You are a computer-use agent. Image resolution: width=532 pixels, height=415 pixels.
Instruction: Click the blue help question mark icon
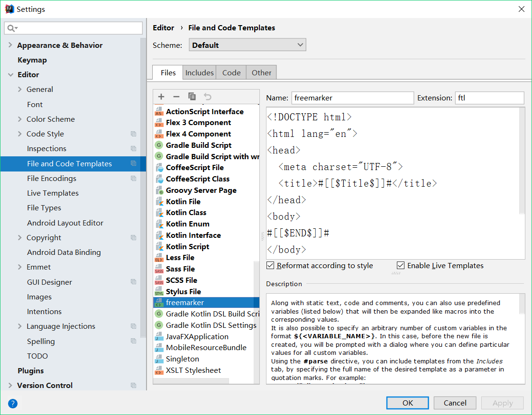point(12,404)
